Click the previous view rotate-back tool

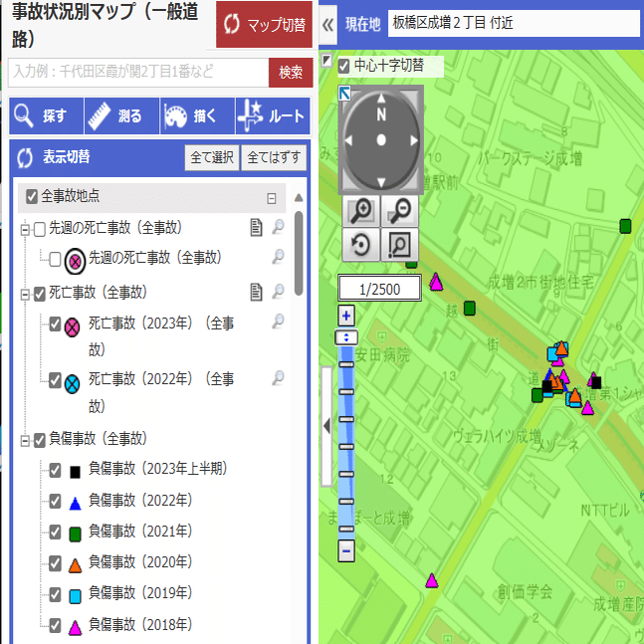(x=361, y=245)
